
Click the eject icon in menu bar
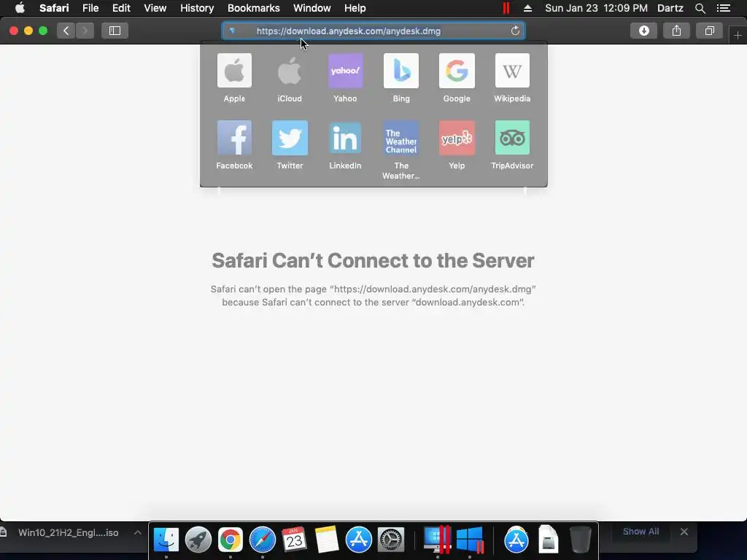click(x=527, y=8)
